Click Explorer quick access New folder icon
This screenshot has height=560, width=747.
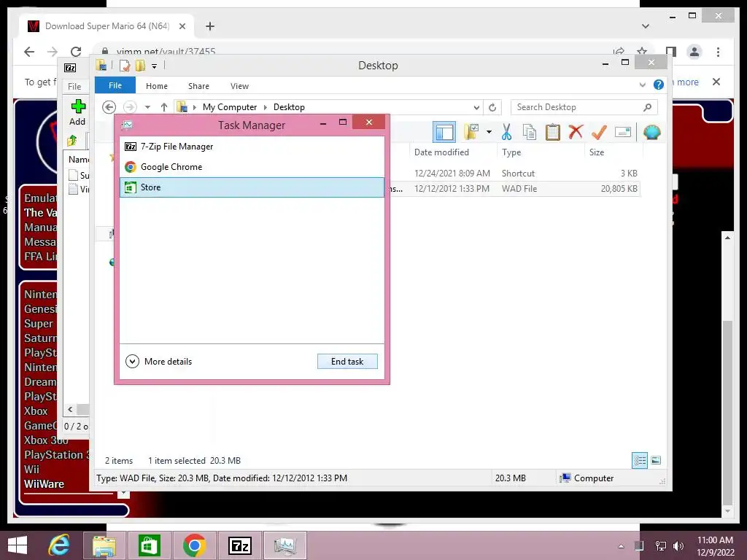tap(141, 65)
